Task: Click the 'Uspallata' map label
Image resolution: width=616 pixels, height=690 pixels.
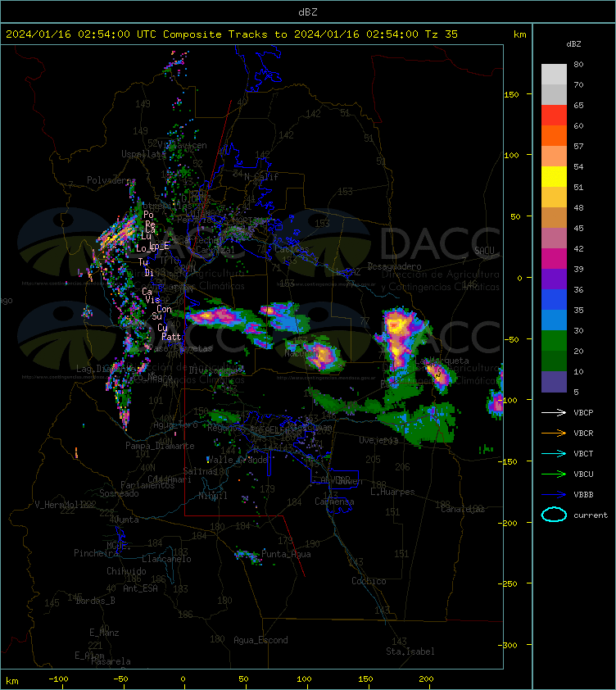Action: pos(143,154)
